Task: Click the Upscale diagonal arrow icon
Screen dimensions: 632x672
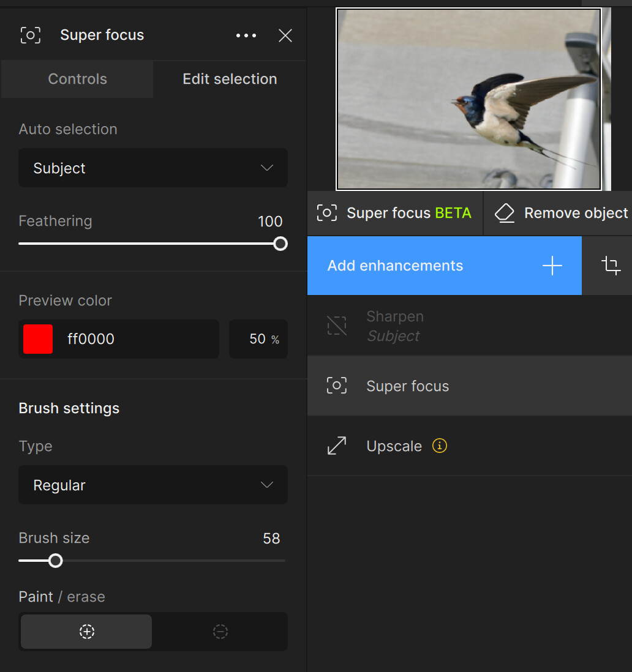Action: (x=337, y=446)
